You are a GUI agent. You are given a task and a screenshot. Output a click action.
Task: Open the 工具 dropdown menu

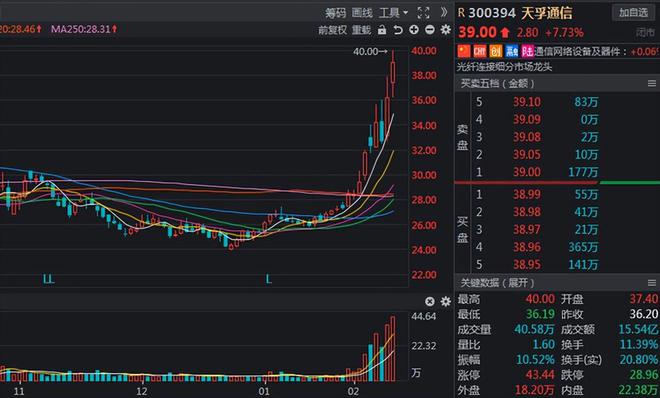[394, 13]
